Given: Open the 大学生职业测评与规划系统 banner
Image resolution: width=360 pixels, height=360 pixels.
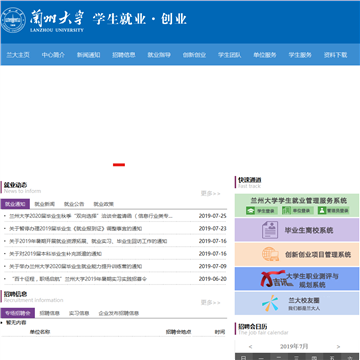Looking at the screenshot, I should [297, 279].
